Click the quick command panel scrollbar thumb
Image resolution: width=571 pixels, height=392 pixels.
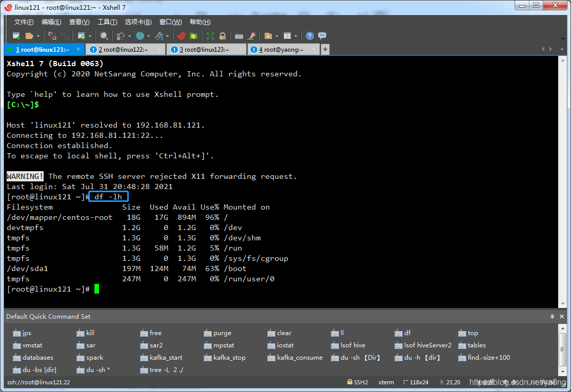pyautogui.click(x=562, y=349)
